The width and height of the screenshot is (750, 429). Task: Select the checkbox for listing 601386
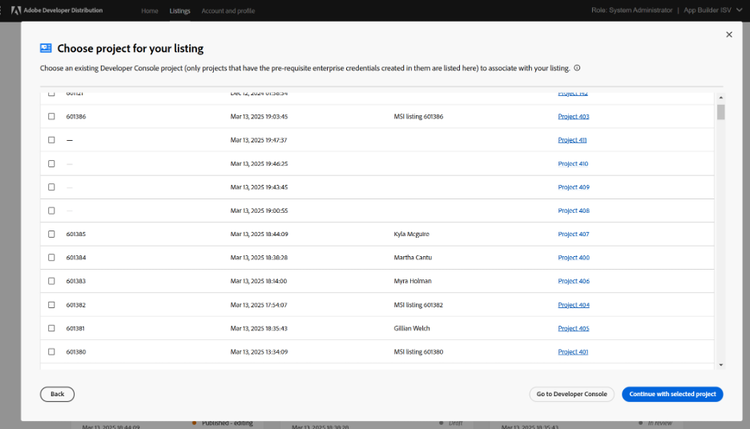(52, 117)
